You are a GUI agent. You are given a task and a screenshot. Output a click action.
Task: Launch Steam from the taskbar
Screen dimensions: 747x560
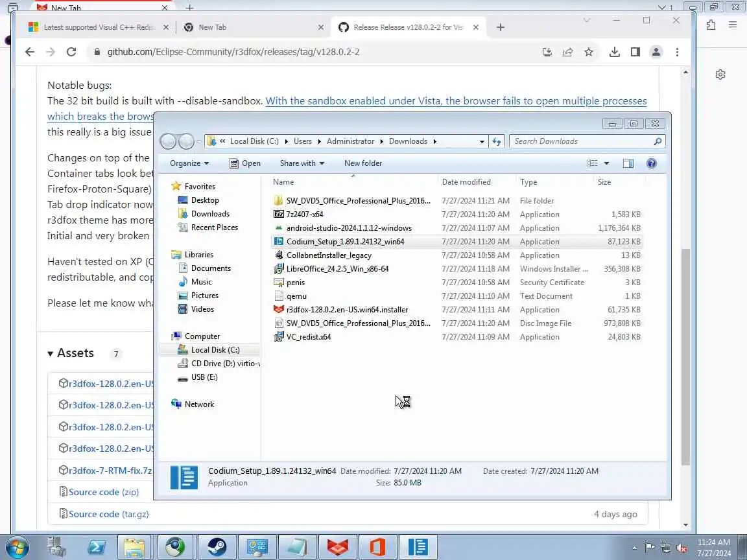coord(217,547)
